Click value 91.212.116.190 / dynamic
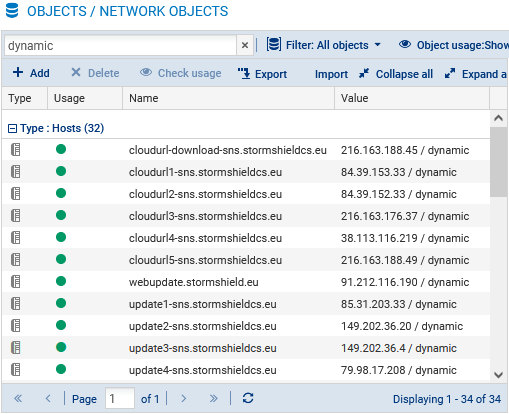The width and height of the screenshot is (509, 414). [405, 282]
